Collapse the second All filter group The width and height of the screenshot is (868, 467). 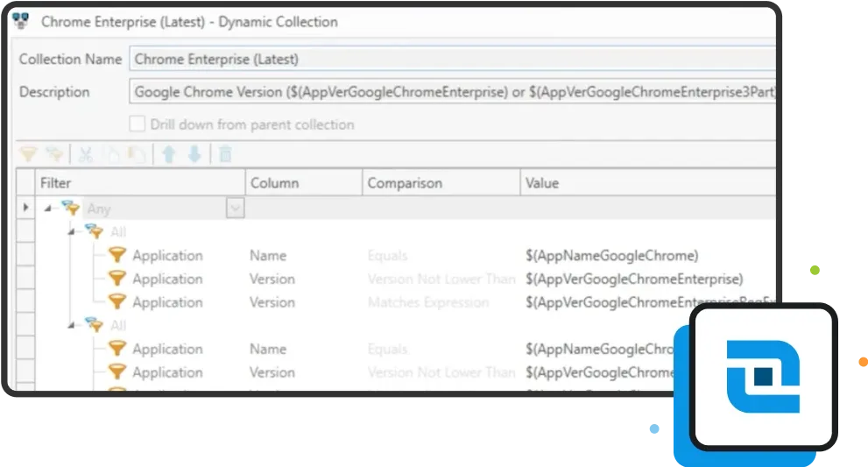[x=72, y=325]
